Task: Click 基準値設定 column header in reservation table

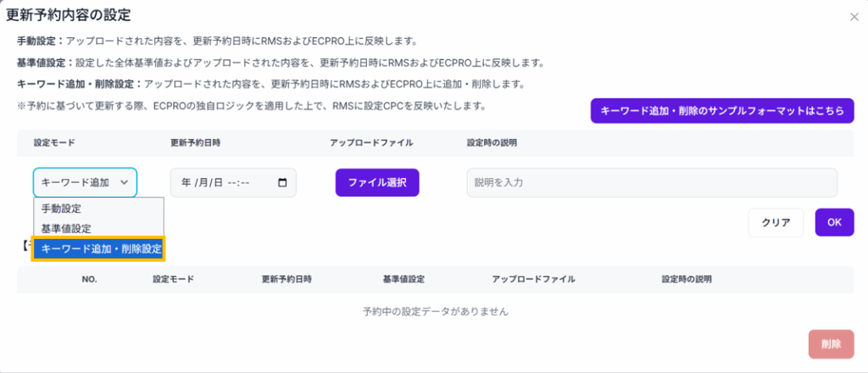Action: pyautogui.click(x=403, y=279)
